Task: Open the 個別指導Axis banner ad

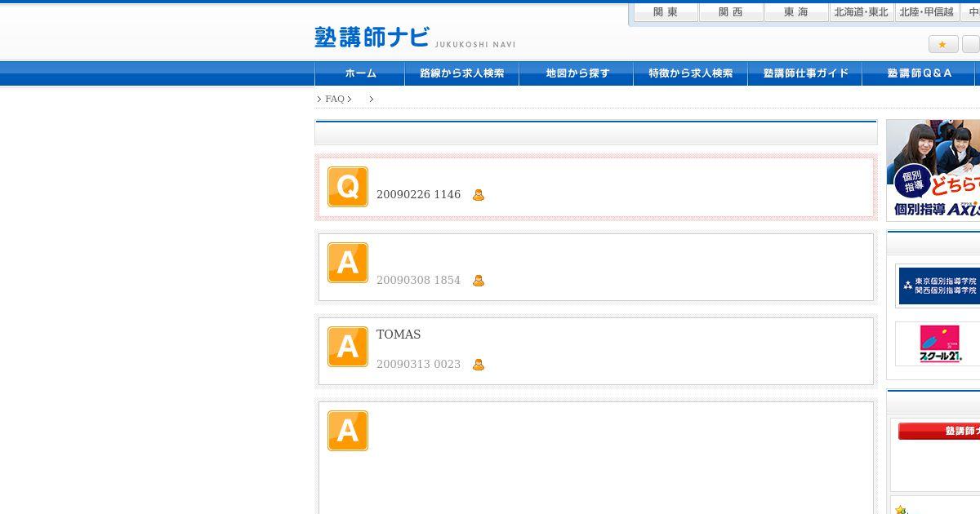Action: pos(933,170)
